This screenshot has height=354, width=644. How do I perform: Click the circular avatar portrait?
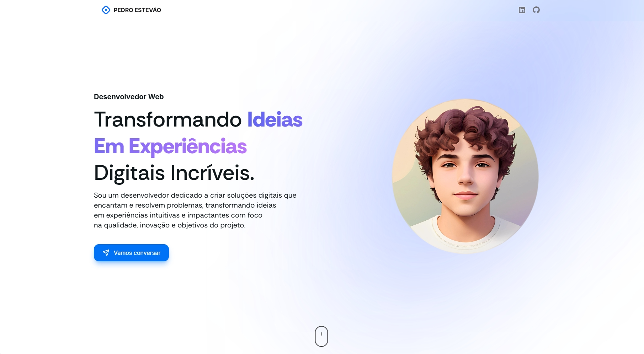click(465, 176)
